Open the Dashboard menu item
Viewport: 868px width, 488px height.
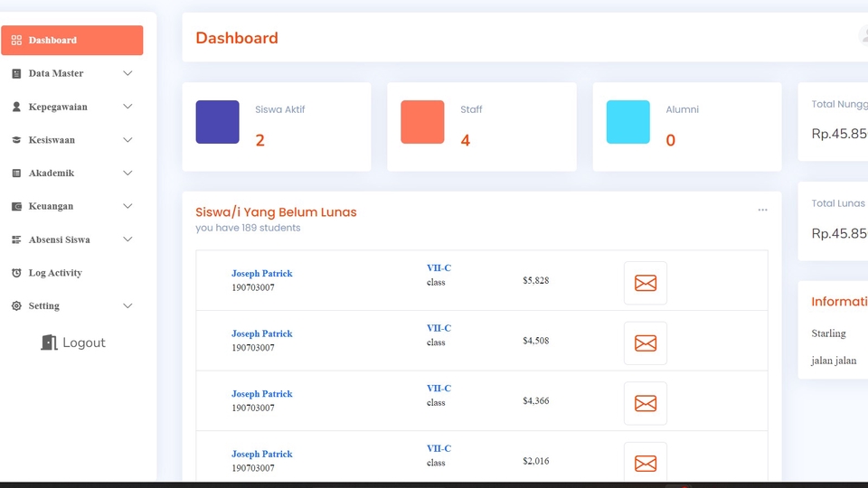52,41
